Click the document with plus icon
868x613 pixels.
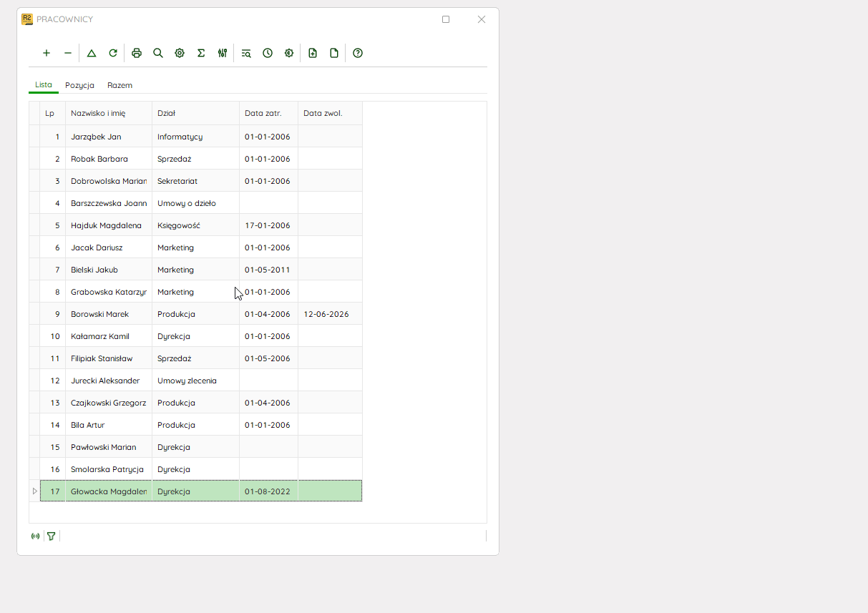pos(313,53)
